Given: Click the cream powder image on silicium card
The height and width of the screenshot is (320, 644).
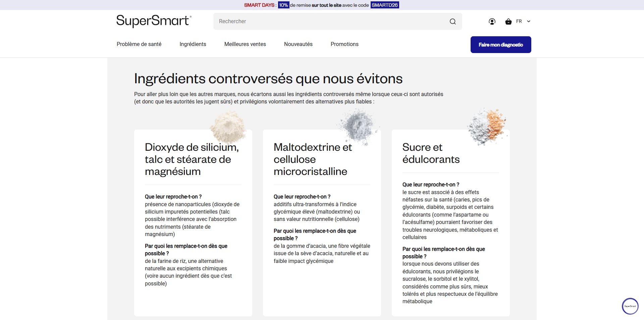Looking at the screenshot, I should 228,127.
